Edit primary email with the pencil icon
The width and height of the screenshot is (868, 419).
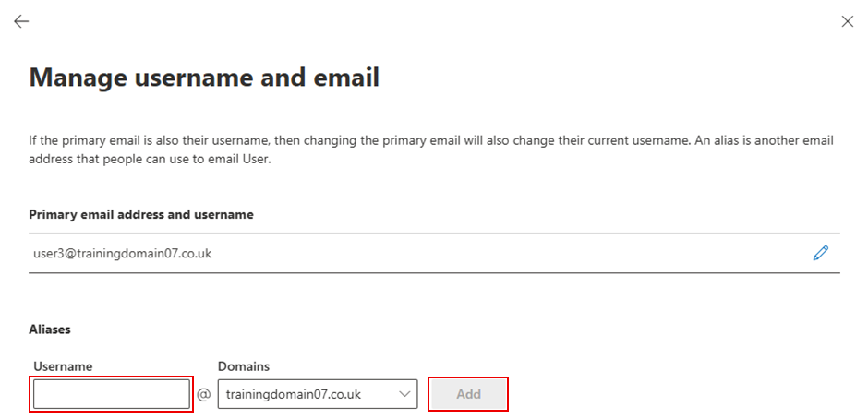[x=820, y=253]
